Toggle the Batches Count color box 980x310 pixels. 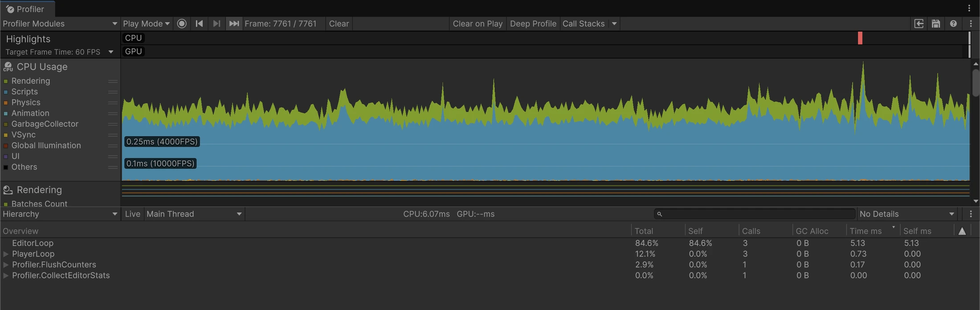pyautogui.click(x=6, y=204)
